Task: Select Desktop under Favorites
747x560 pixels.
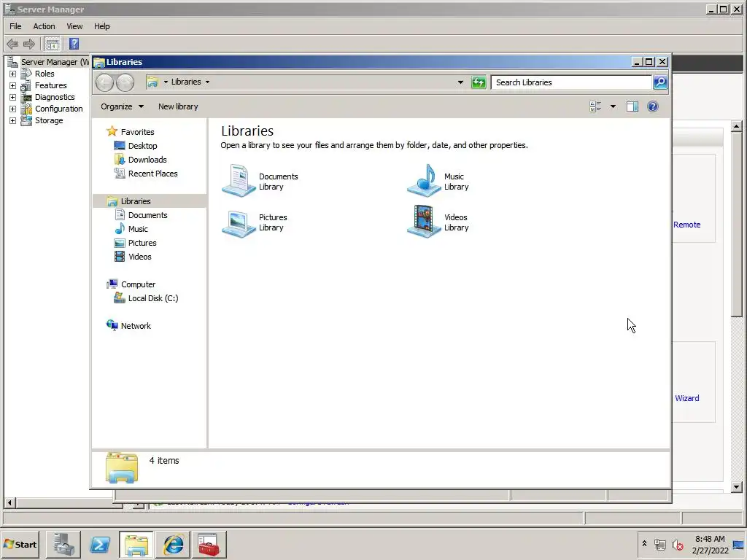Action: coord(142,146)
